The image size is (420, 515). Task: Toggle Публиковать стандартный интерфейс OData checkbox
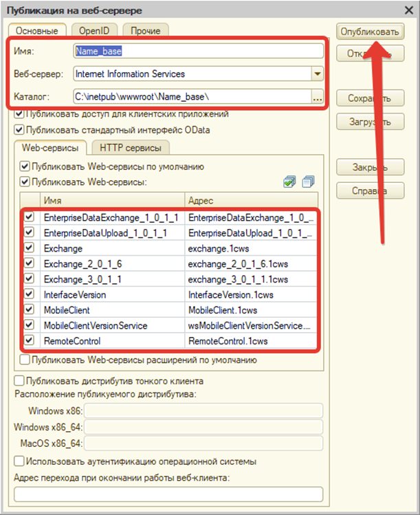click(x=19, y=129)
